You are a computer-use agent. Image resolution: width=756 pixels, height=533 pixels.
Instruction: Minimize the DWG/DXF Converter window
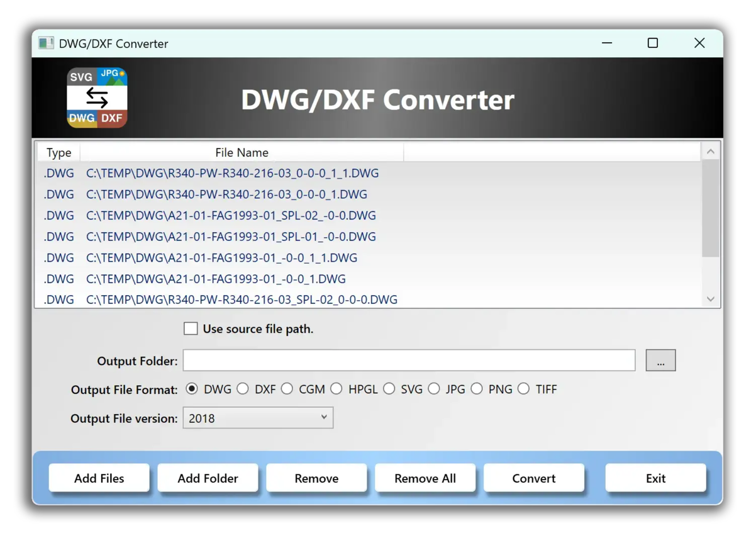pos(607,43)
